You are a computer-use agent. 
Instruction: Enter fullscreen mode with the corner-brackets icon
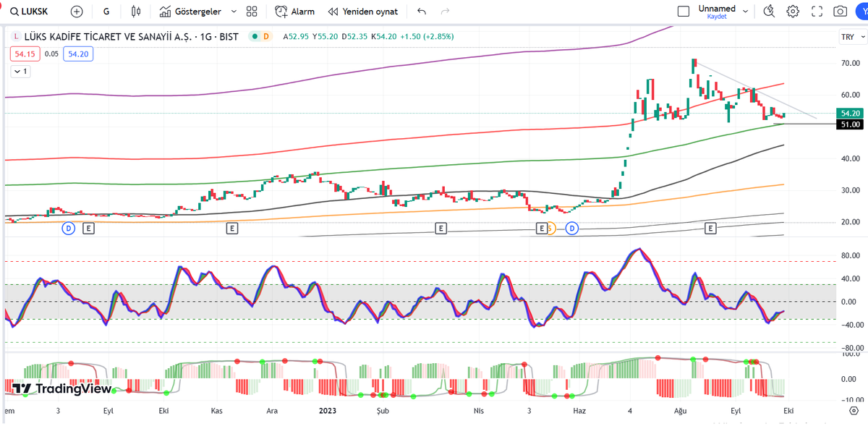[817, 12]
